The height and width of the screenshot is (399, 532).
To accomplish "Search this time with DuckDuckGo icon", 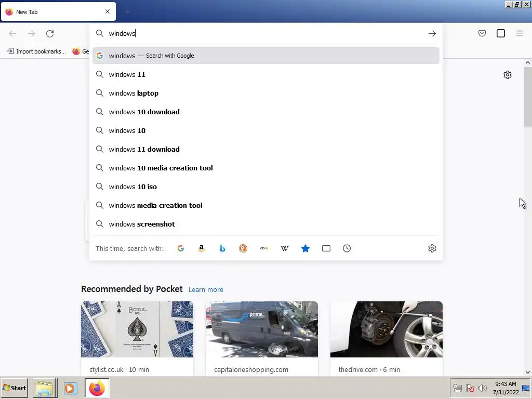I will (243, 248).
